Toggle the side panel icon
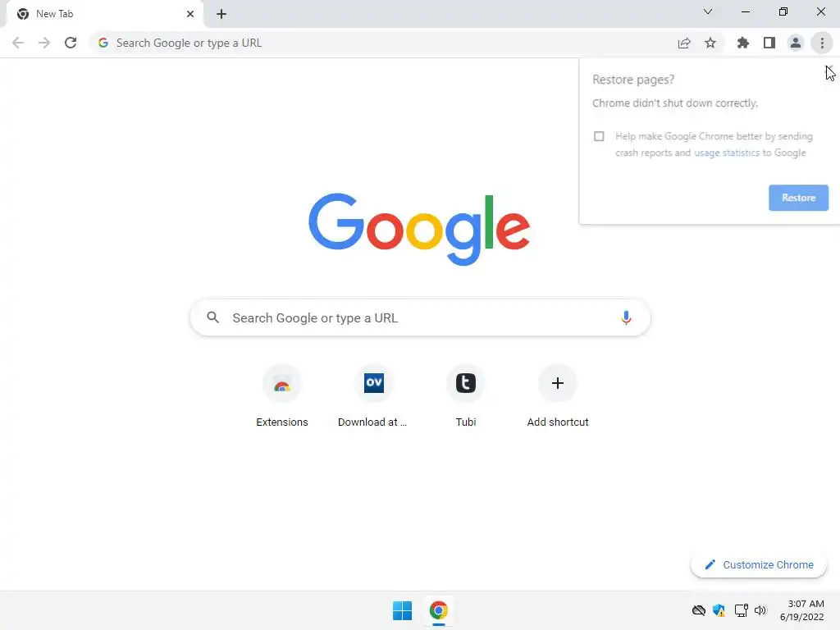Image resolution: width=840 pixels, height=630 pixels. click(769, 43)
